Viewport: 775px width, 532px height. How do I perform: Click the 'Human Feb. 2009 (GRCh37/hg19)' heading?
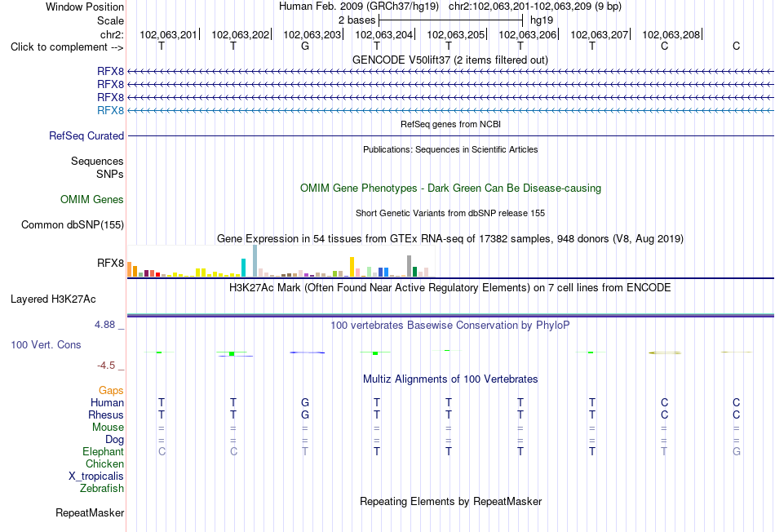pyautogui.click(x=359, y=7)
